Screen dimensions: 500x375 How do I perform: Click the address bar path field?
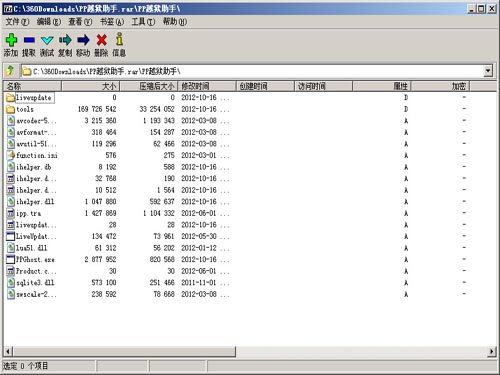click(252, 71)
